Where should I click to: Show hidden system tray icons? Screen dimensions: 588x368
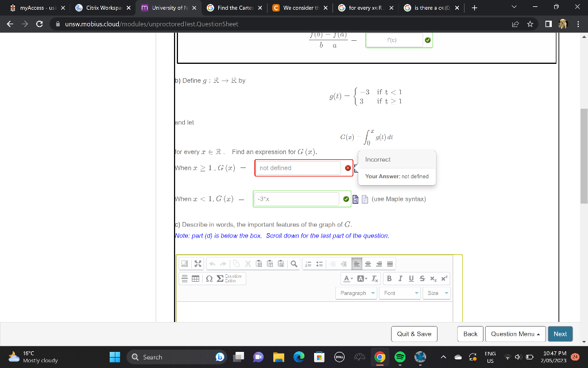tap(443, 356)
